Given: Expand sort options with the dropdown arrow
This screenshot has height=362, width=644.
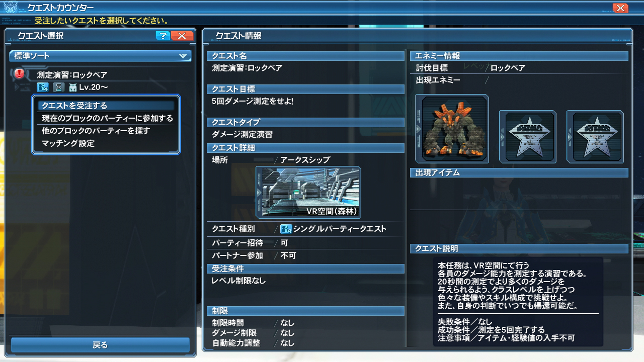Looking at the screenshot, I should point(183,56).
